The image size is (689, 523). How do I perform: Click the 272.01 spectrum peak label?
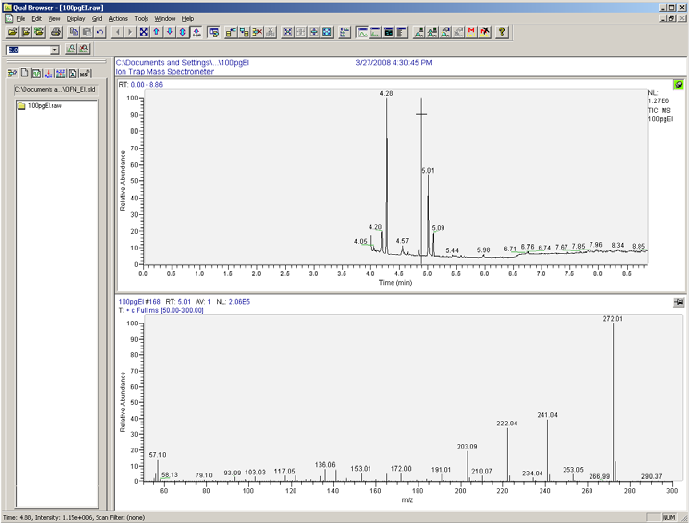pos(613,319)
